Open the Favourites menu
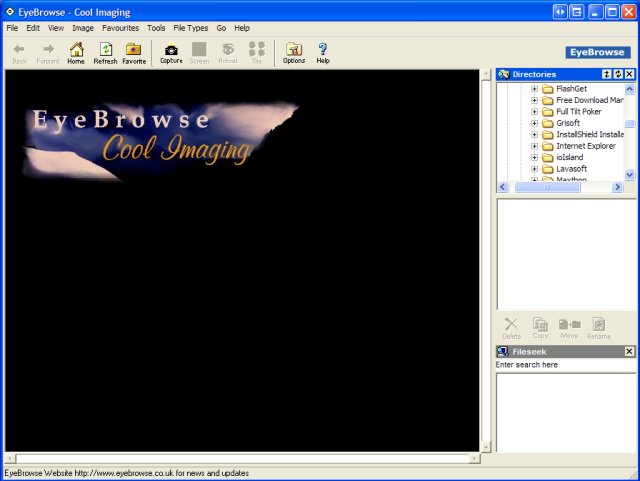 tap(121, 28)
